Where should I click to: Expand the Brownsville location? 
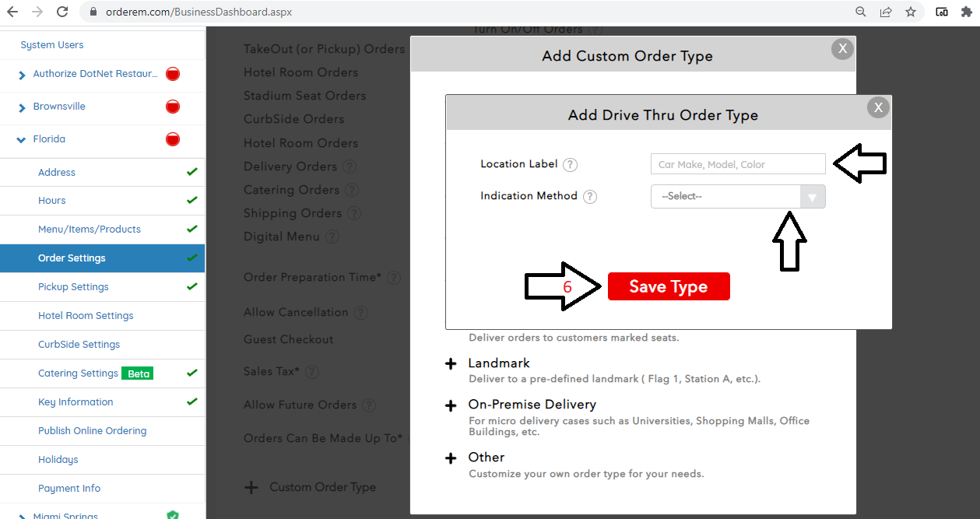click(22, 107)
